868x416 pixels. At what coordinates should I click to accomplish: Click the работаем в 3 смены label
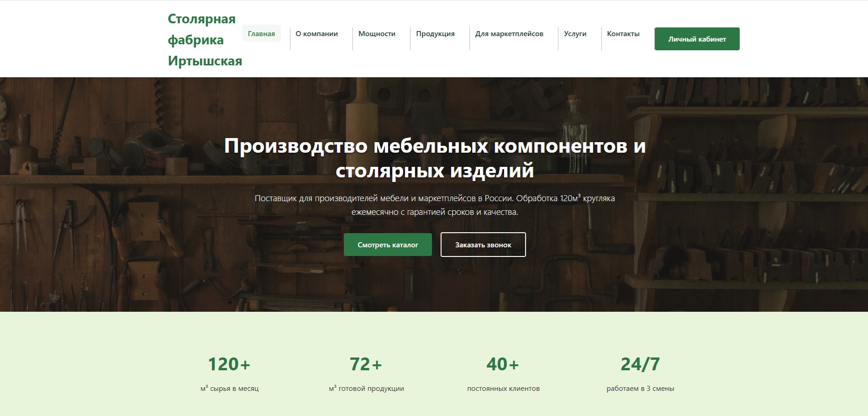(640, 388)
